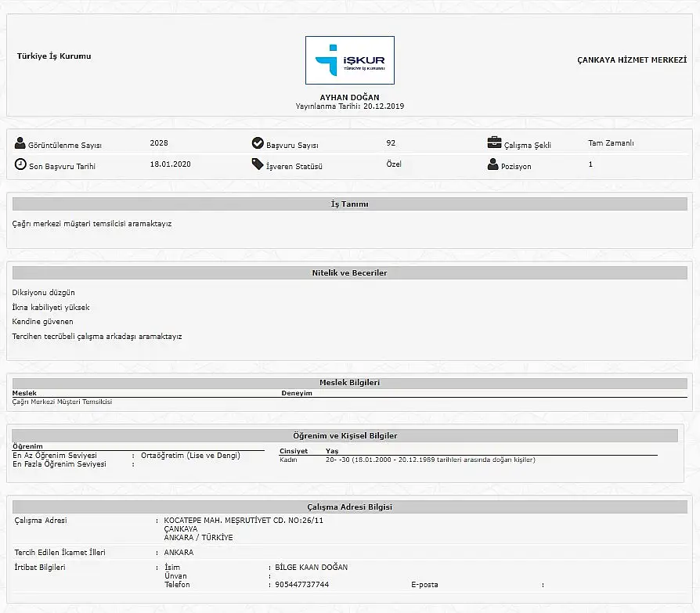Click the application count value 92
This screenshot has width=700, height=613.
click(x=391, y=142)
